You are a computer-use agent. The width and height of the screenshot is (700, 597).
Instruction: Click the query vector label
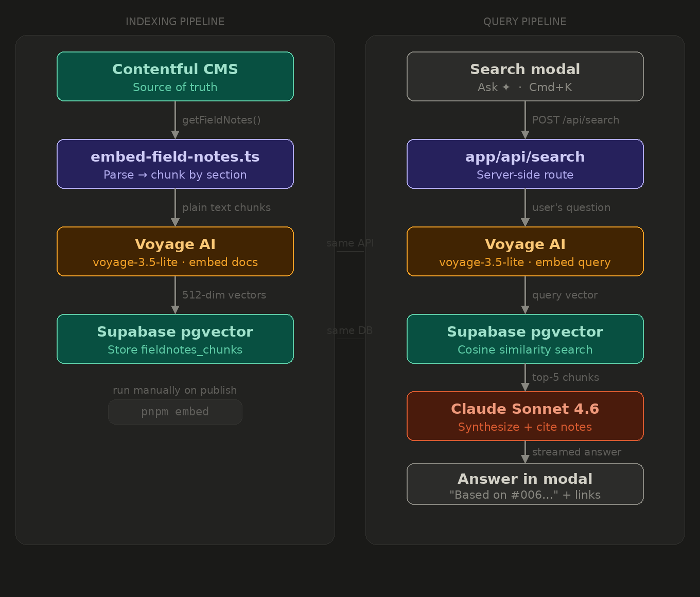point(565,295)
